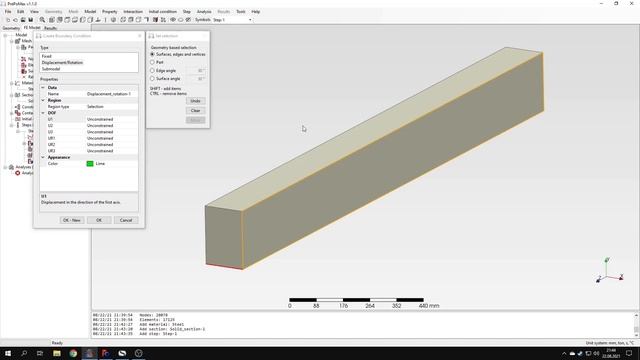640x360 pixels.
Task: Click the red Analysis status icon in tree
Action: coord(18,173)
